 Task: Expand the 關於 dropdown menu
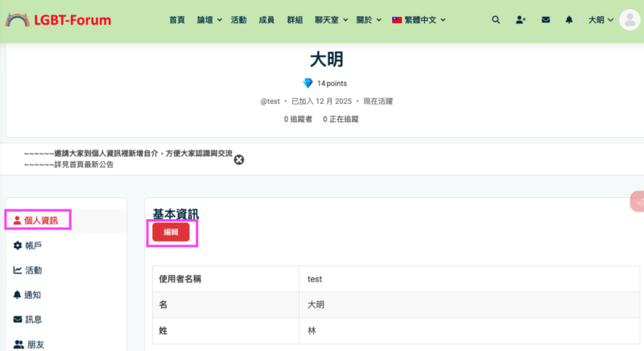pos(368,20)
